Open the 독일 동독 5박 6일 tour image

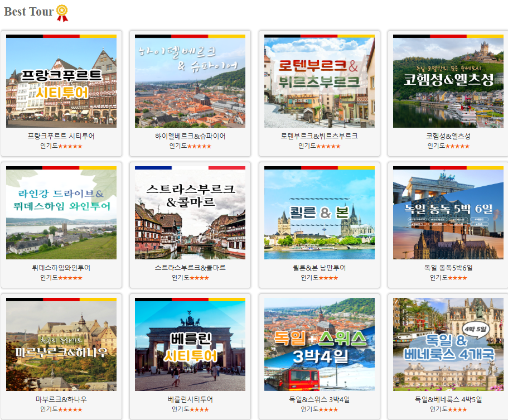pos(448,213)
